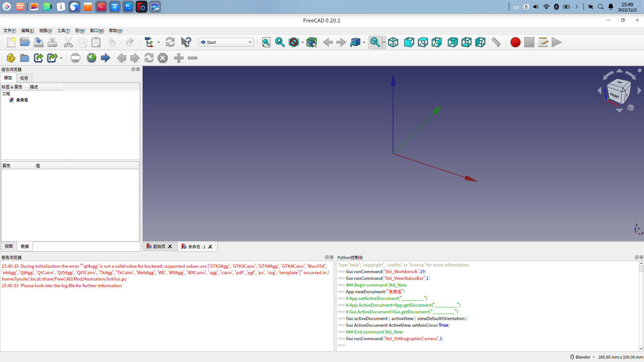The height and width of the screenshot is (362, 644).
Task: Switch to the 任务 tab
Action: point(24,78)
